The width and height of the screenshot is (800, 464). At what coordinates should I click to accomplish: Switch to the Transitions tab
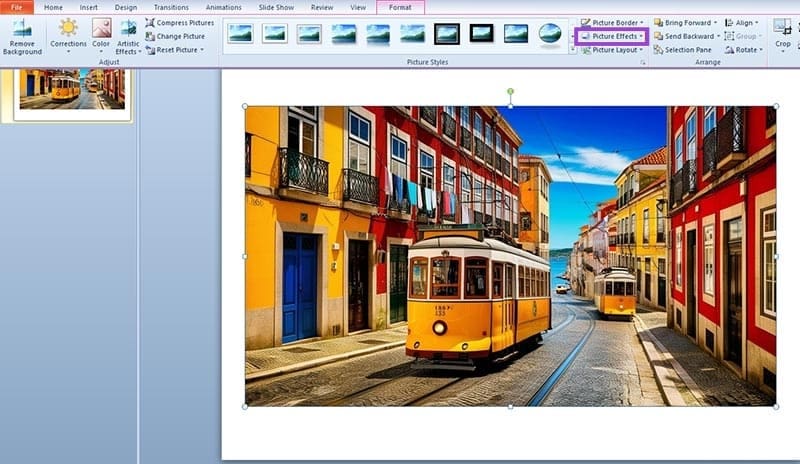click(x=171, y=7)
